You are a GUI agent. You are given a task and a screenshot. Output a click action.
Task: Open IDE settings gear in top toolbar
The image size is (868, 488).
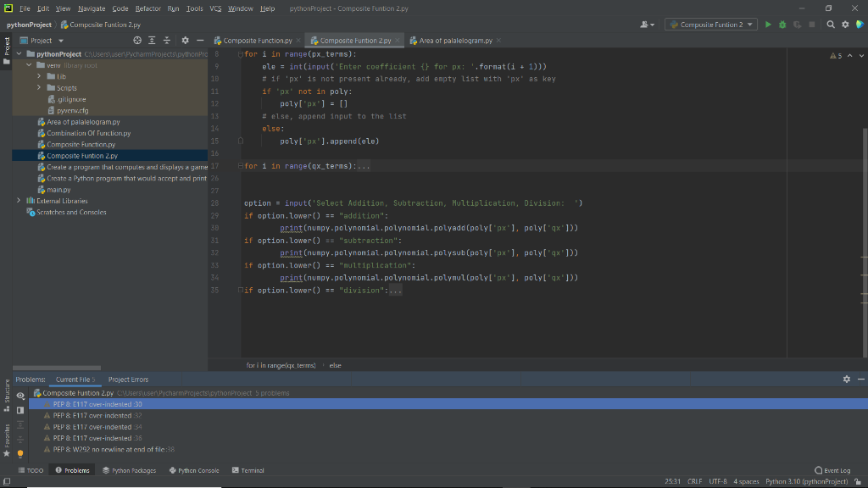click(845, 25)
